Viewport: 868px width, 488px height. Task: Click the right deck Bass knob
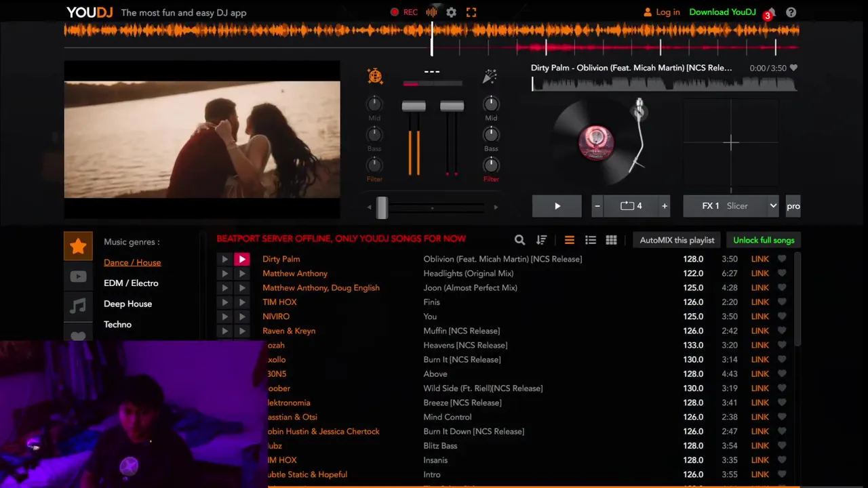pos(491,134)
